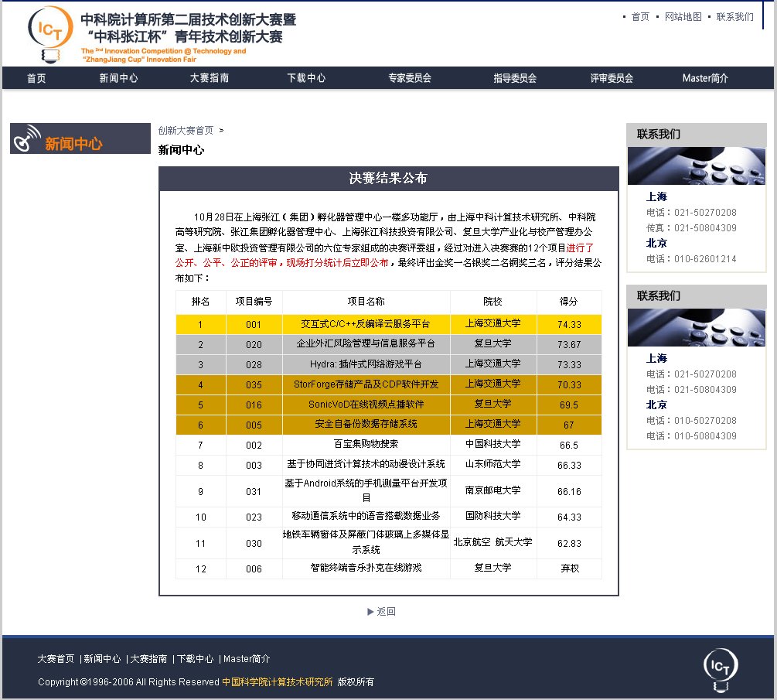This screenshot has height=700, width=777.
Task: Click the 返回 triangle arrow icon
Action: coord(370,612)
